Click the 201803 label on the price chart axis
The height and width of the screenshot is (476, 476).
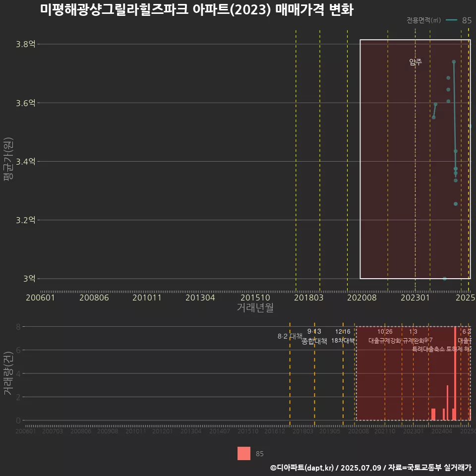[x=308, y=297]
